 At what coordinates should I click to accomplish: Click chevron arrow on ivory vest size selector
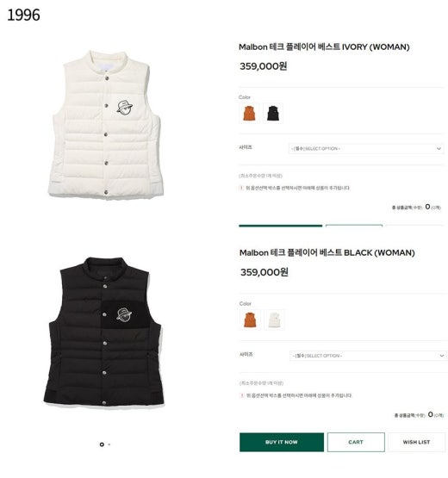click(439, 149)
